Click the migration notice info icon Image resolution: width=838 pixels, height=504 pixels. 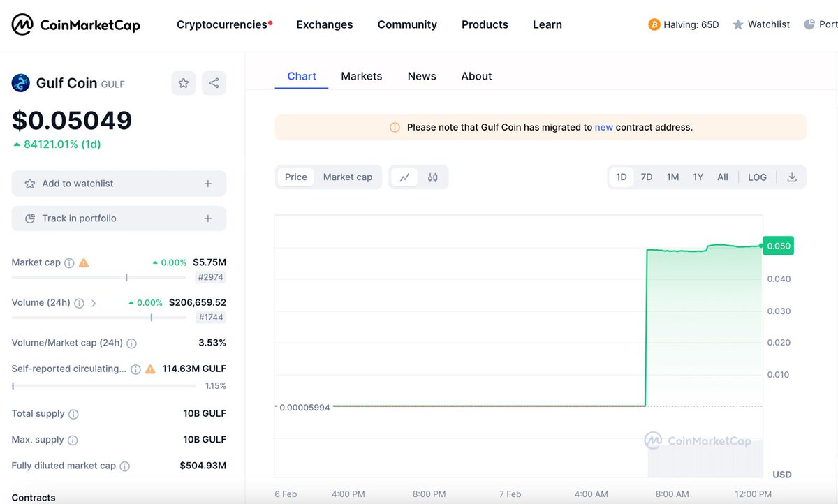coord(395,127)
